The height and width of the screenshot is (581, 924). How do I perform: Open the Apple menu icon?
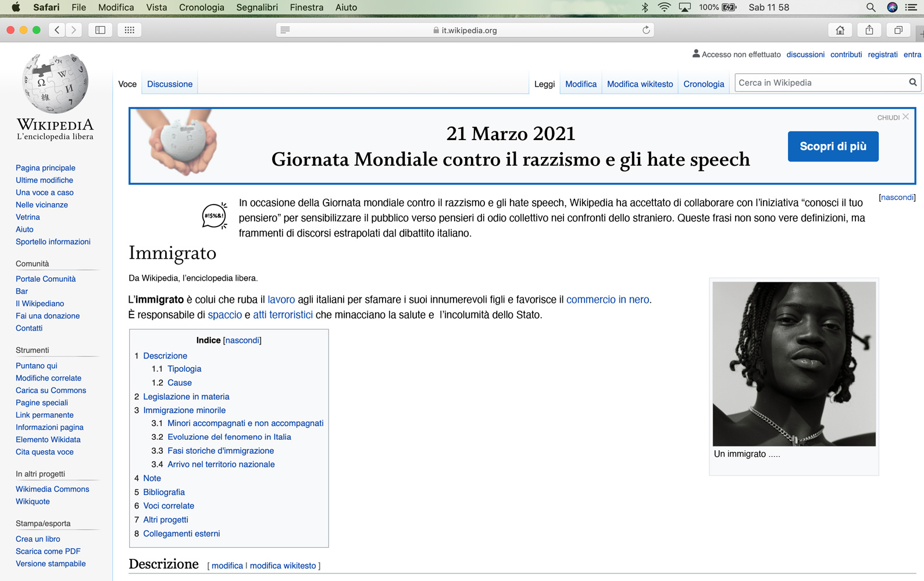(16, 7)
